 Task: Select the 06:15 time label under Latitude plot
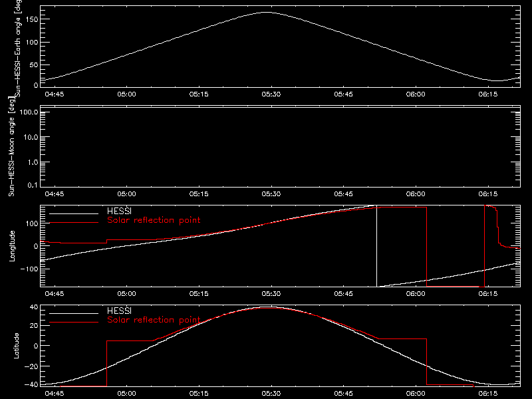[x=488, y=394]
